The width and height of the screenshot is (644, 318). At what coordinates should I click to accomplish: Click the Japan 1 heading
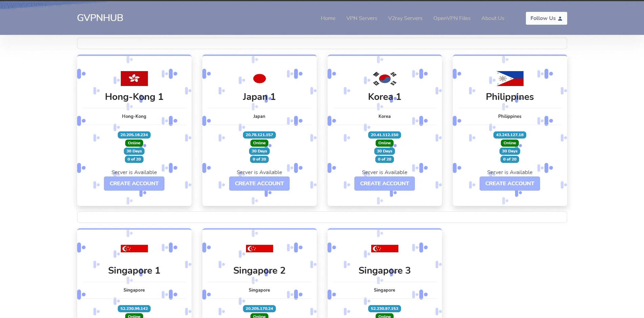(259, 97)
